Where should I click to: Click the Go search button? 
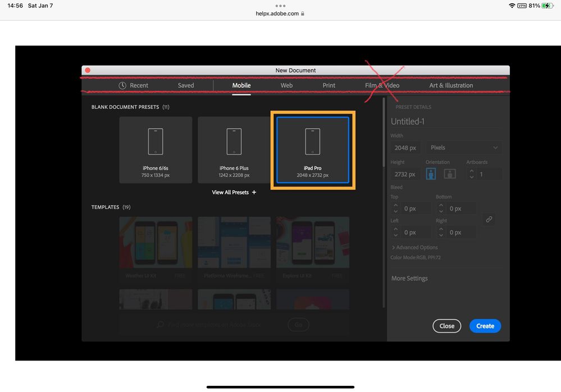pyautogui.click(x=298, y=325)
